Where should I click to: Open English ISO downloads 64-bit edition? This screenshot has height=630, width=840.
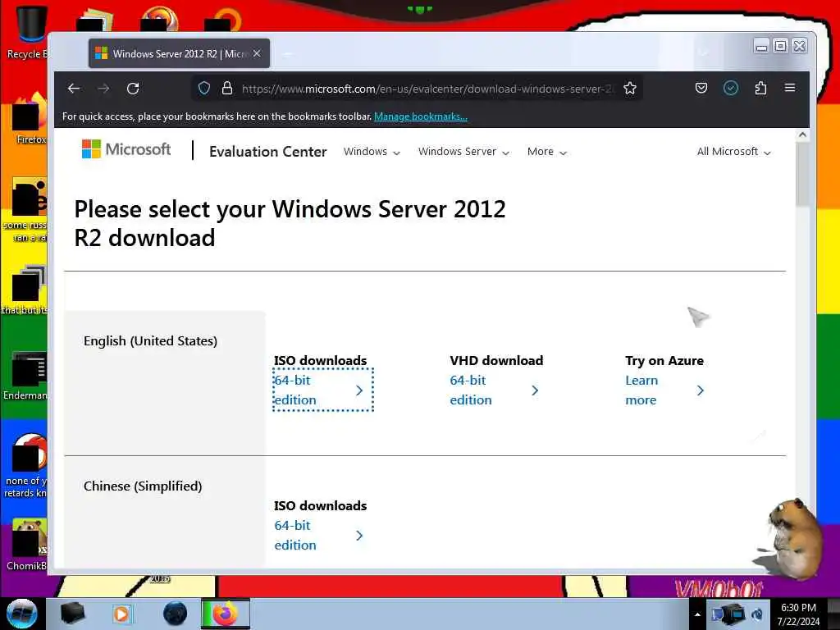tap(323, 390)
